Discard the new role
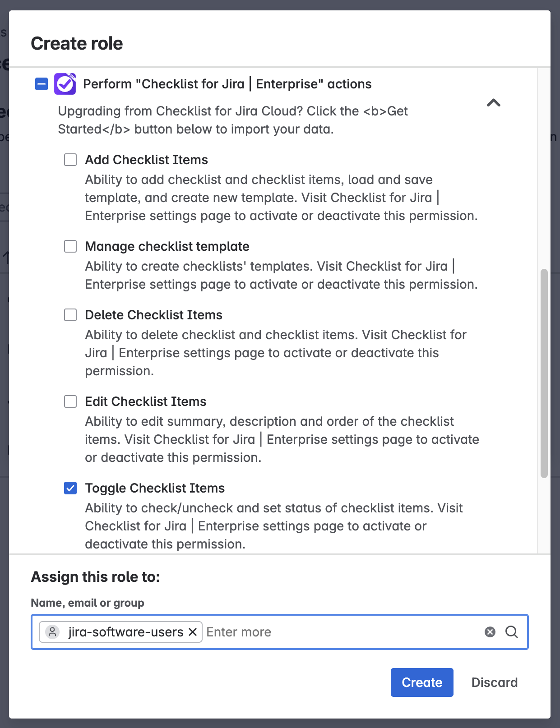 click(494, 682)
